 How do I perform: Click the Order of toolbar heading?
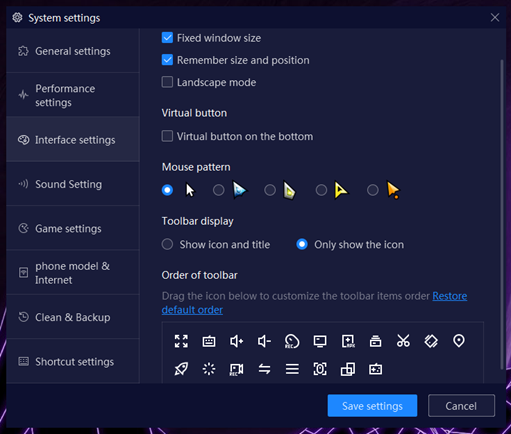[199, 275]
